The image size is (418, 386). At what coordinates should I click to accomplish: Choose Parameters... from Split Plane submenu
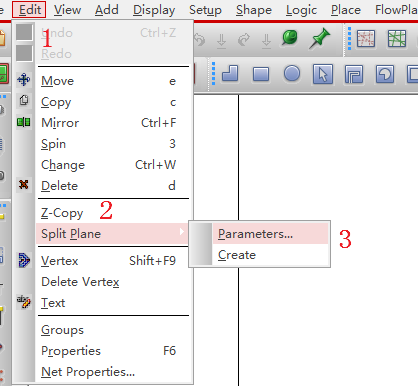click(x=255, y=234)
